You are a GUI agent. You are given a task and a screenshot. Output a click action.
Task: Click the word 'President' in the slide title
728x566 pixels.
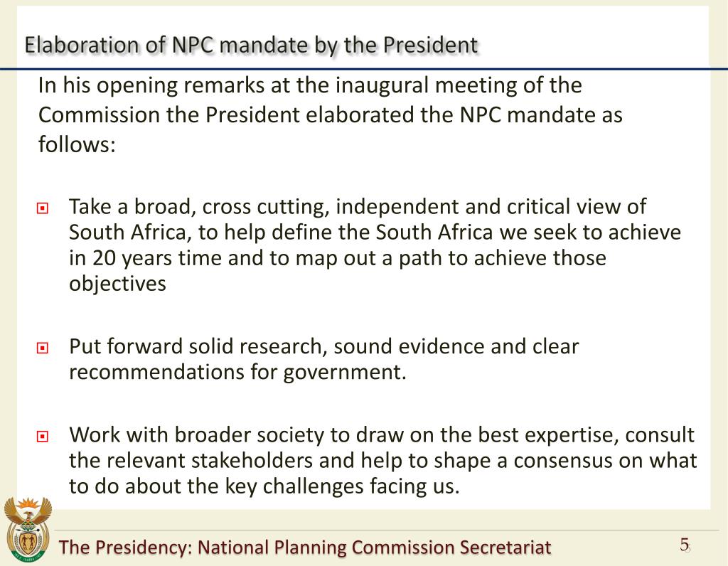click(431, 46)
